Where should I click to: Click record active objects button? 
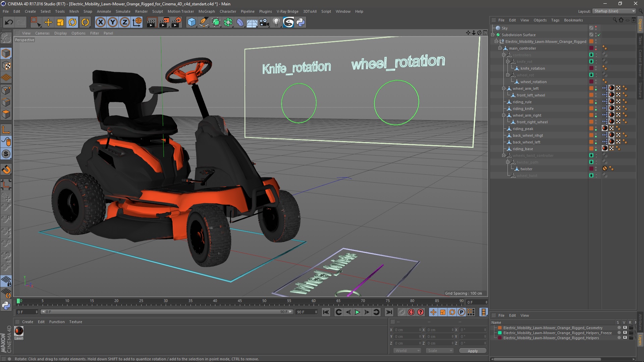[x=401, y=312]
